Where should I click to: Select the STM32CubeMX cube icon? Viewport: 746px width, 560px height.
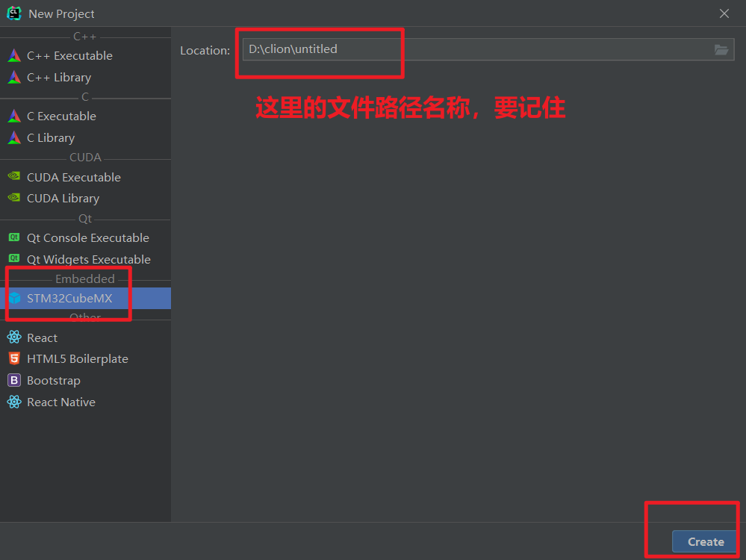pyautogui.click(x=15, y=297)
